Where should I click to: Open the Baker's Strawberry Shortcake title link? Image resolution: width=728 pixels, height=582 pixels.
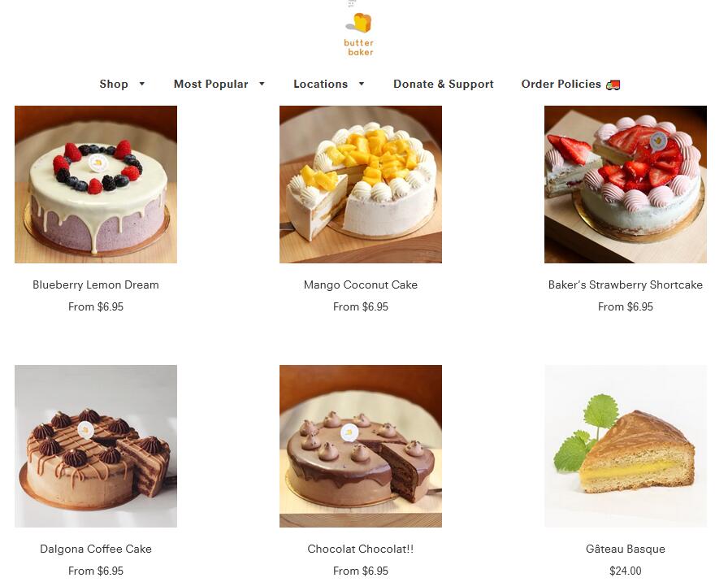(x=626, y=284)
